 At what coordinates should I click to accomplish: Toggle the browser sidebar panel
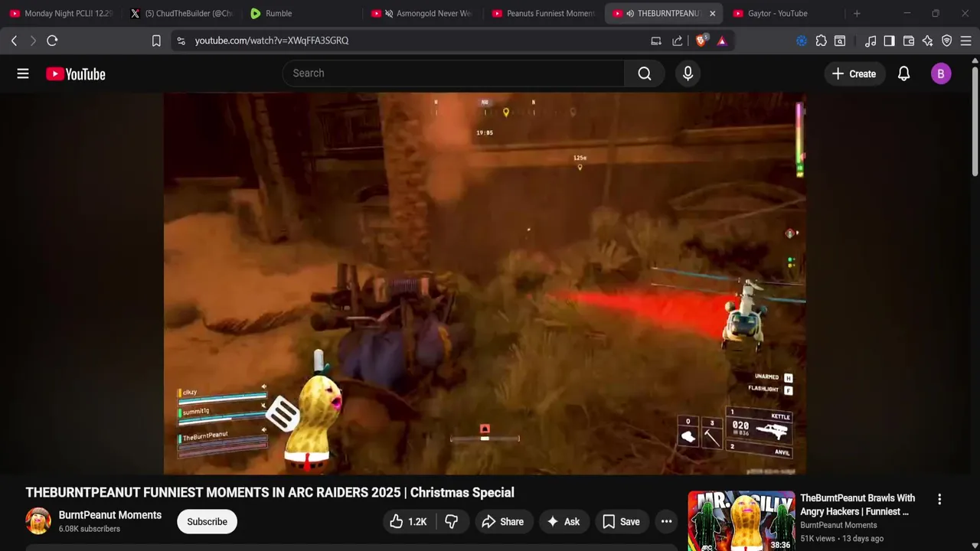(x=889, y=41)
